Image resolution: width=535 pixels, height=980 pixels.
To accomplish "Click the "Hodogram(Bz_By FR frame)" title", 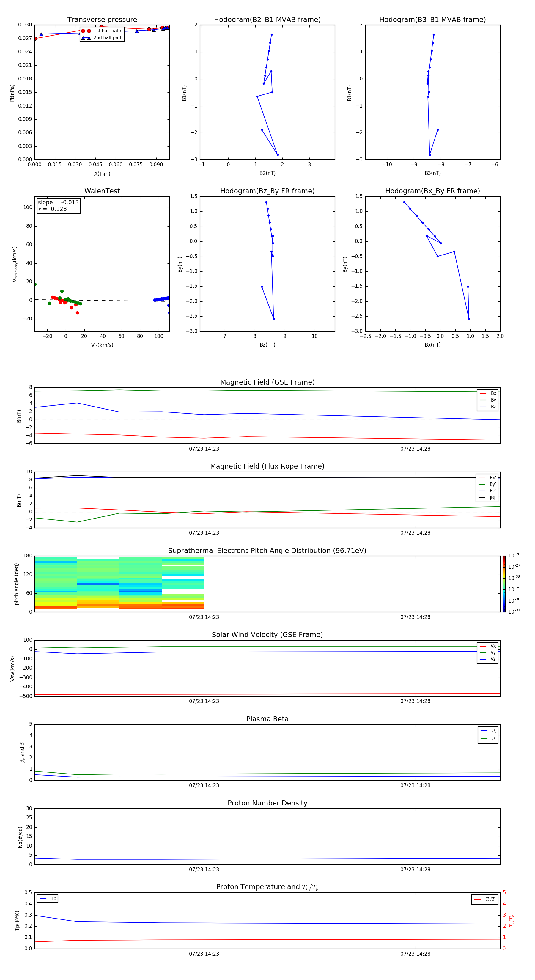I will pos(267,191).
